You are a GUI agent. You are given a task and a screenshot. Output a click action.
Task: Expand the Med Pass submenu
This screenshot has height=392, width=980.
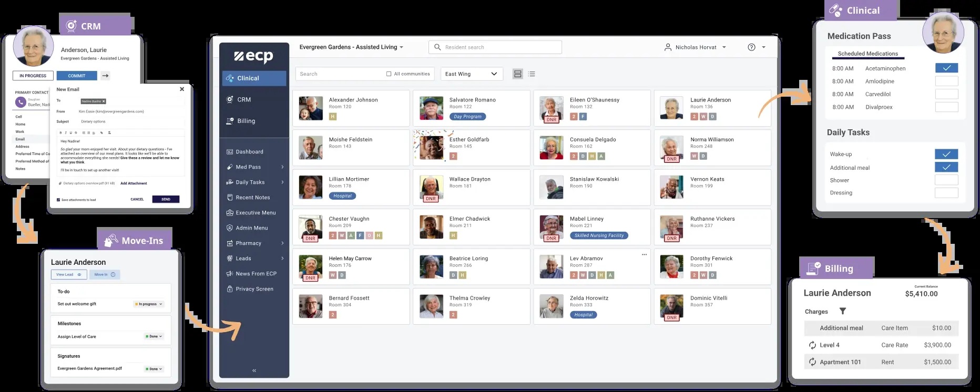click(282, 167)
